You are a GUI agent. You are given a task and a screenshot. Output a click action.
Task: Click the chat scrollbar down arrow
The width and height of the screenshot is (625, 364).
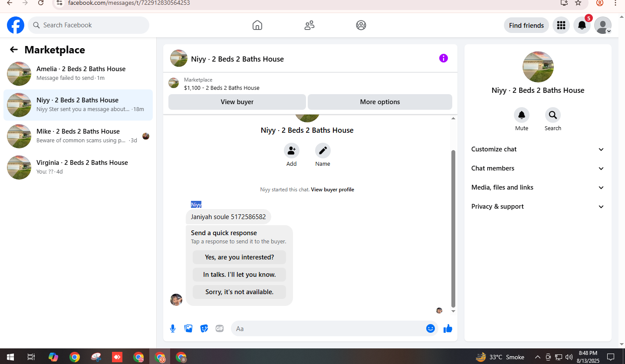pyautogui.click(x=453, y=311)
